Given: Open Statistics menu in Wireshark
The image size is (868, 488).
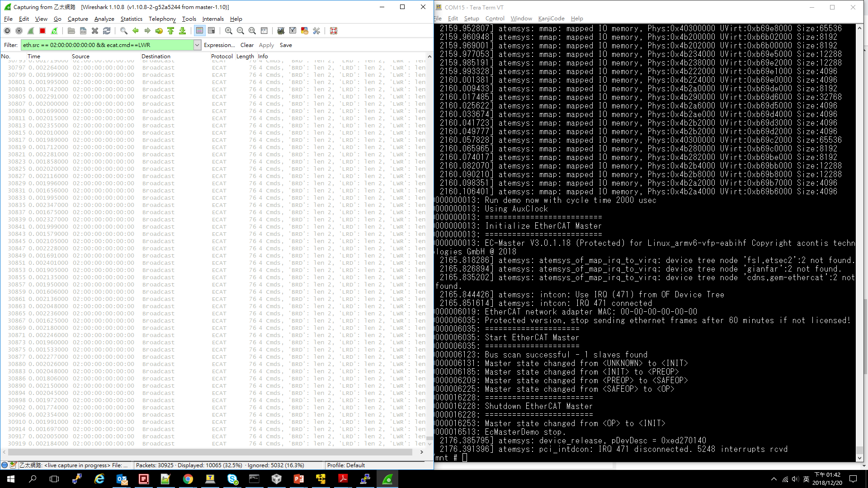Looking at the screenshot, I should tap(131, 19).
